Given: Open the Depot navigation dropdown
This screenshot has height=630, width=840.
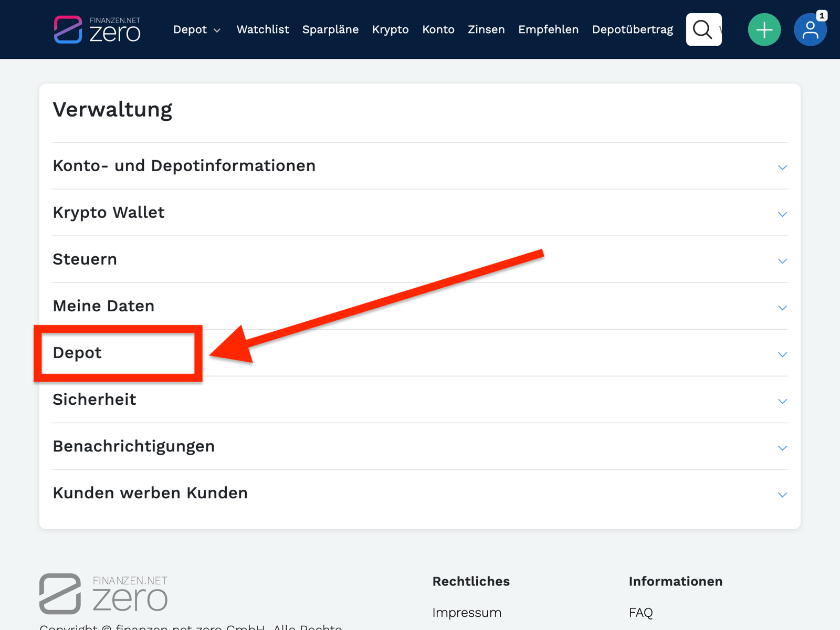Looking at the screenshot, I should 197,29.
